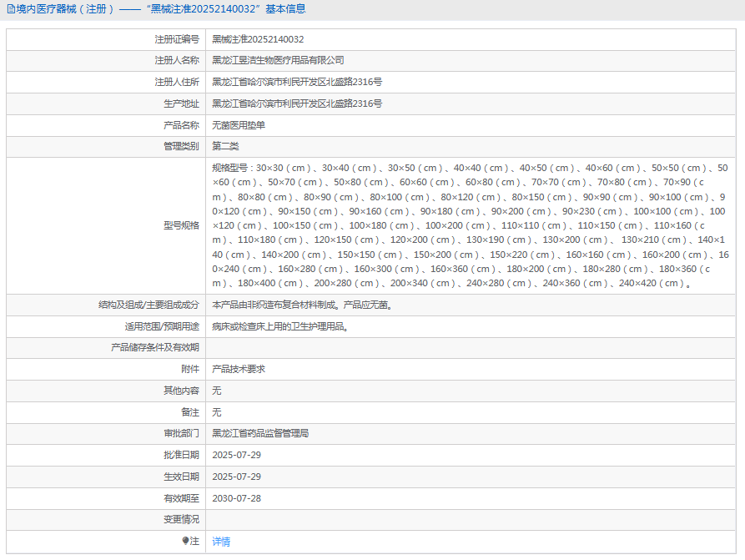Screen dimensions: 745x560
Task: Click the 生效日期 label
Action: [182, 477]
